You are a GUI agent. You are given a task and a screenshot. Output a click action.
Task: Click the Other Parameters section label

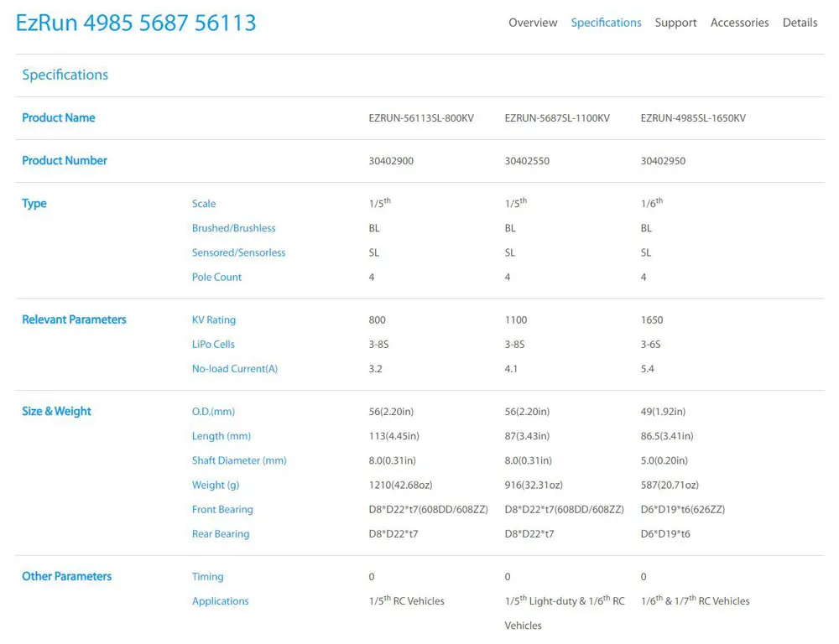click(66, 576)
